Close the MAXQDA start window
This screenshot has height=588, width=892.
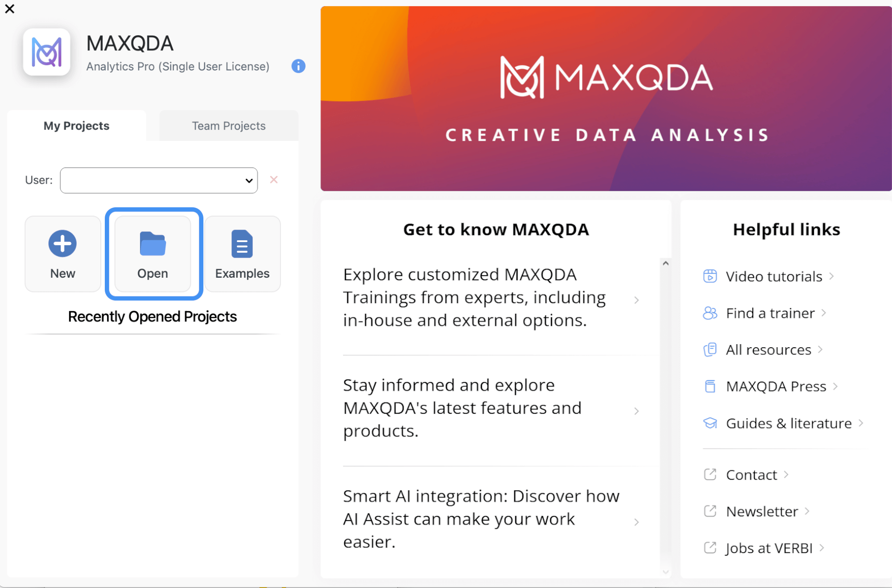(x=9, y=8)
